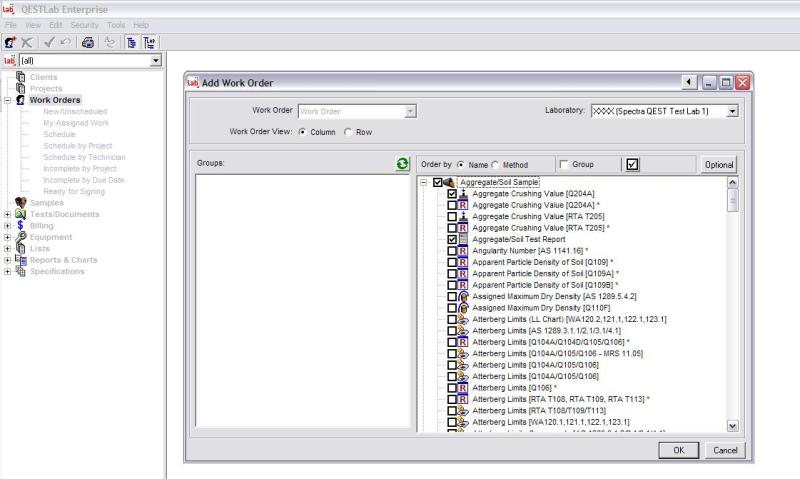Open the Security menu

tap(84, 24)
